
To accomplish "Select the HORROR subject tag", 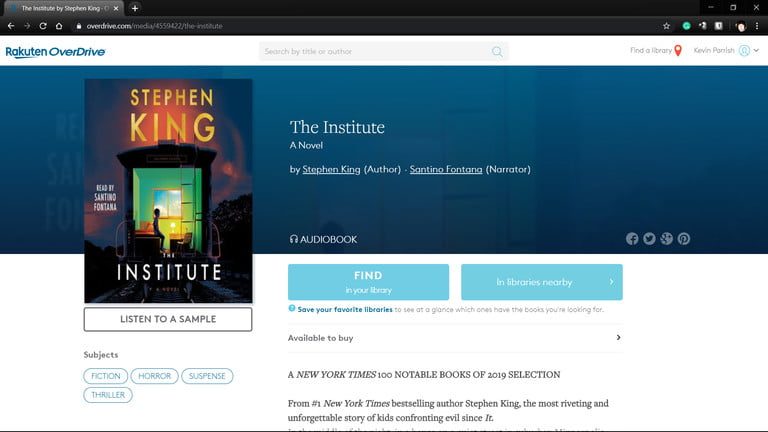I will click(x=155, y=376).
